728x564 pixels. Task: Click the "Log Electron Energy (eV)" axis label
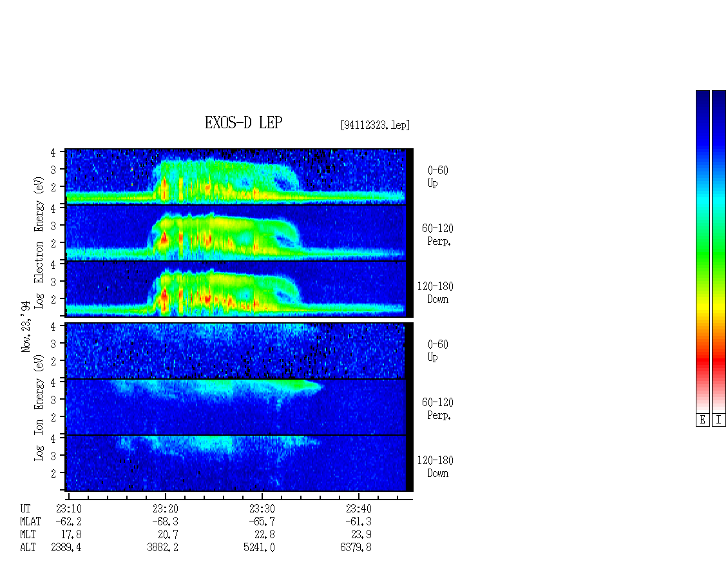point(39,242)
